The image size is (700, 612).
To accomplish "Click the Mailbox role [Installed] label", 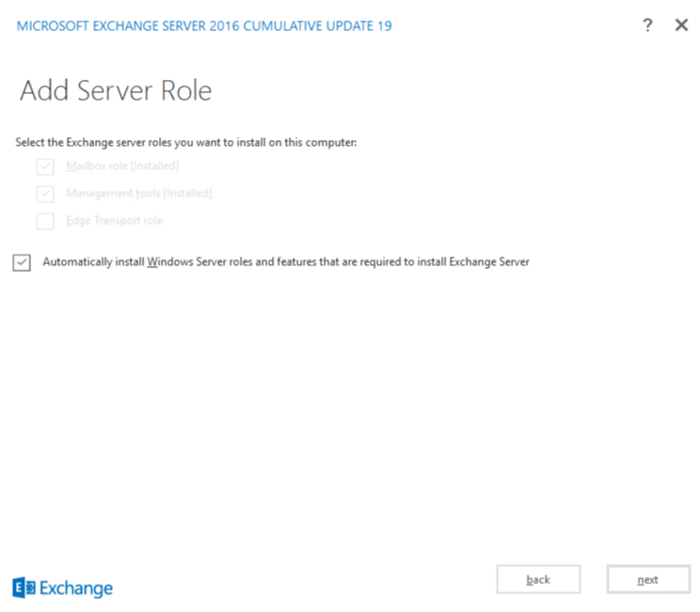I will tap(122, 166).
